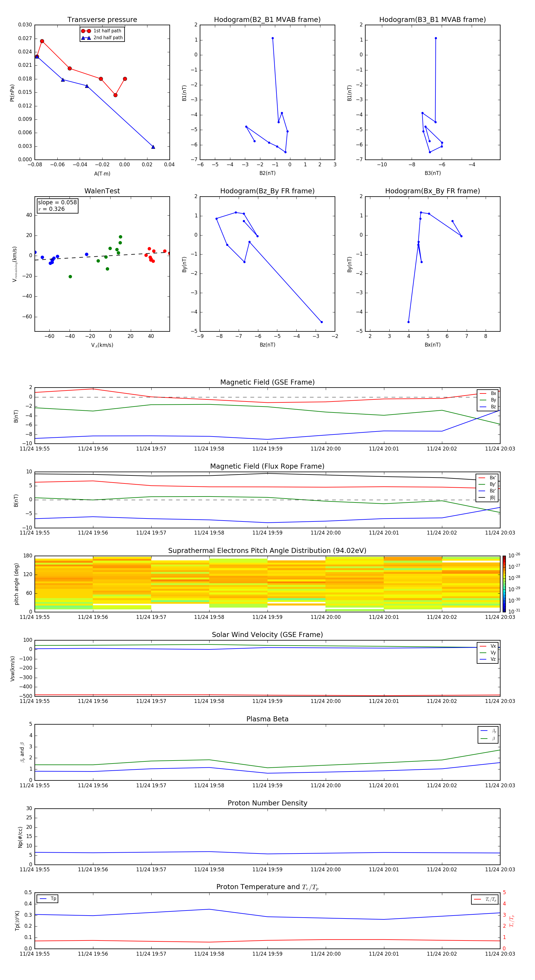535x980 pixels.
Task: Click the "WalenTest" plot title
Action: (x=102, y=191)
